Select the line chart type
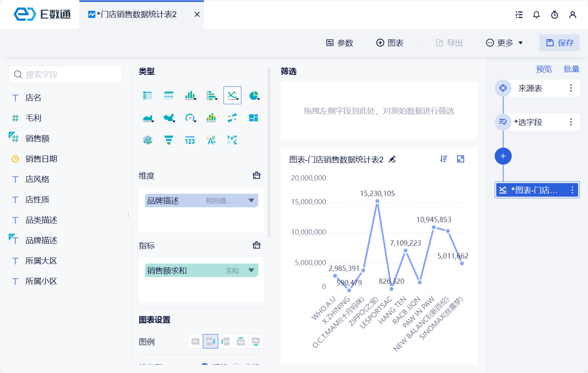 (232, 95)
